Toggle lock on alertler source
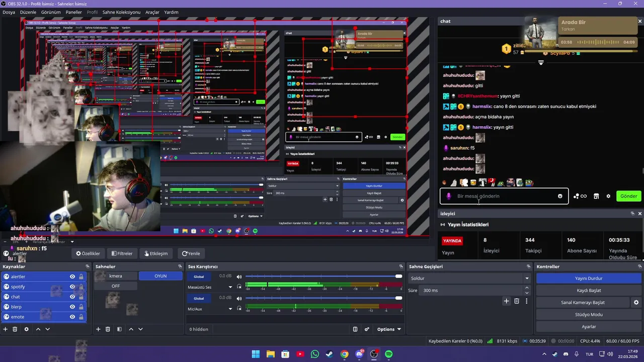The height and width of the screenshot is (362, 644). click(81, 277)
